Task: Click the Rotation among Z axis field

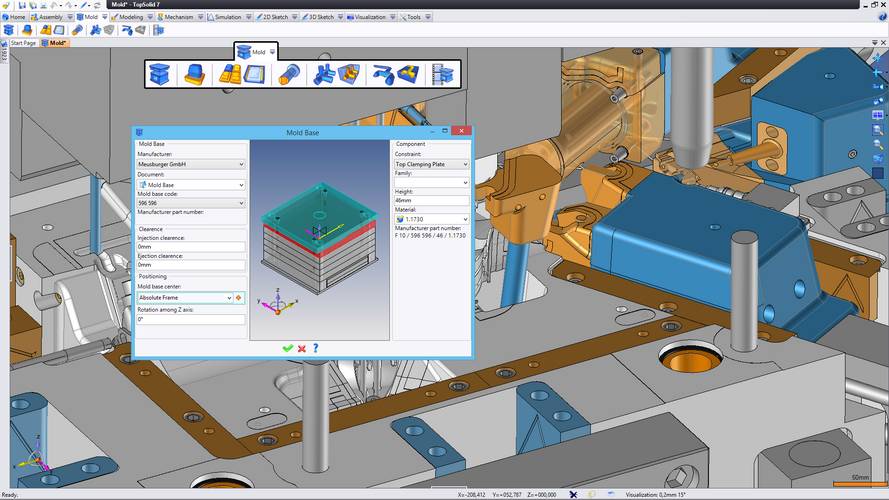Action: 190,320
